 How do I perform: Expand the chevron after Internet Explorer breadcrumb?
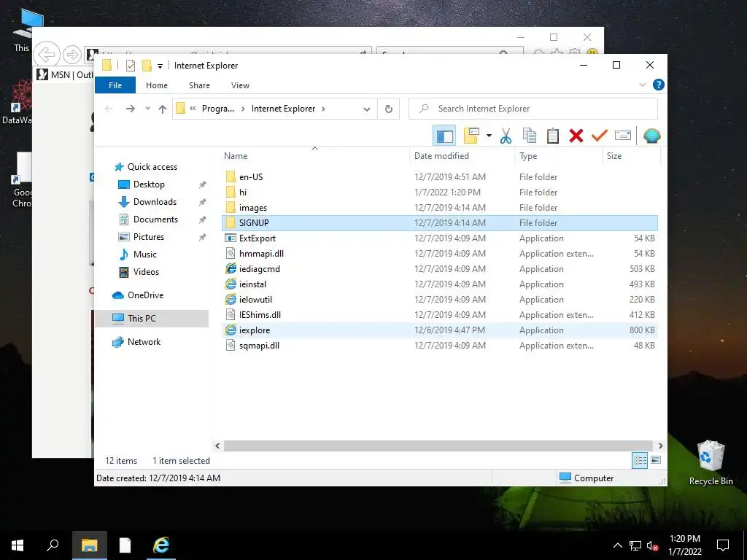pyautogui.click(x=323, y=109)
